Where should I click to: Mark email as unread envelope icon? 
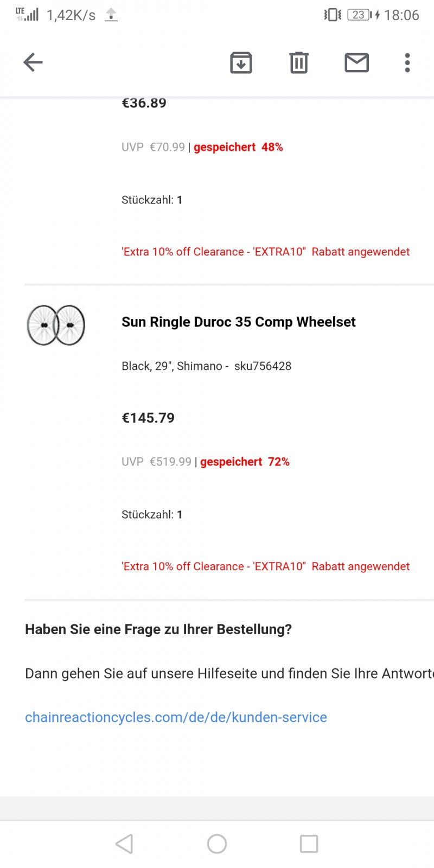click(x=356, y=62)
